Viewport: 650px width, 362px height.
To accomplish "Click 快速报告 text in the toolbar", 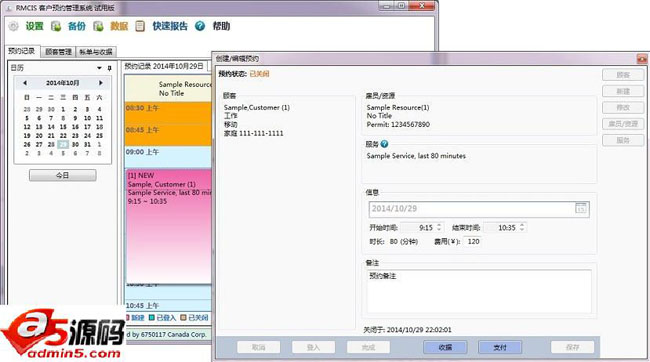I will coord(170,26).
